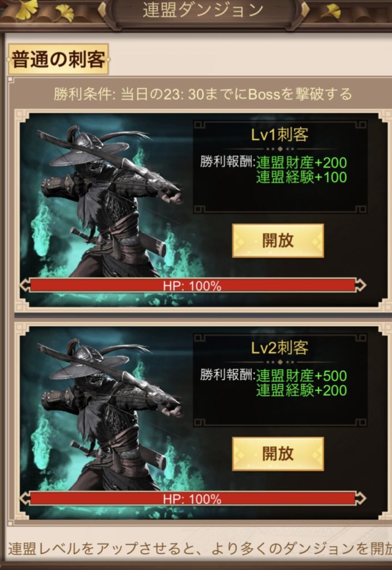The image size is (392, 570).
Task: Click left arrow end of Lv2 HP bar
Action: (x=24, y=499)
